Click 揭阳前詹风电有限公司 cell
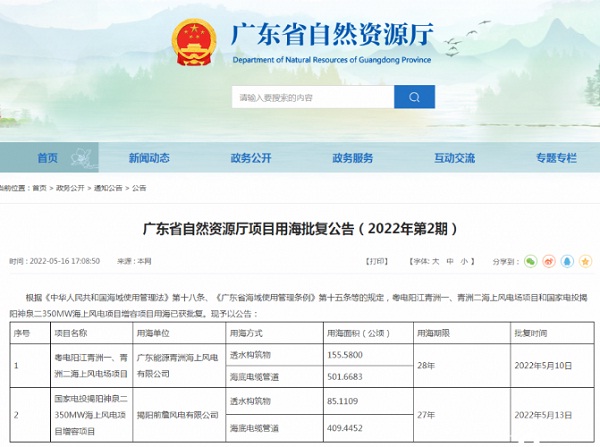 coord(178,415)
